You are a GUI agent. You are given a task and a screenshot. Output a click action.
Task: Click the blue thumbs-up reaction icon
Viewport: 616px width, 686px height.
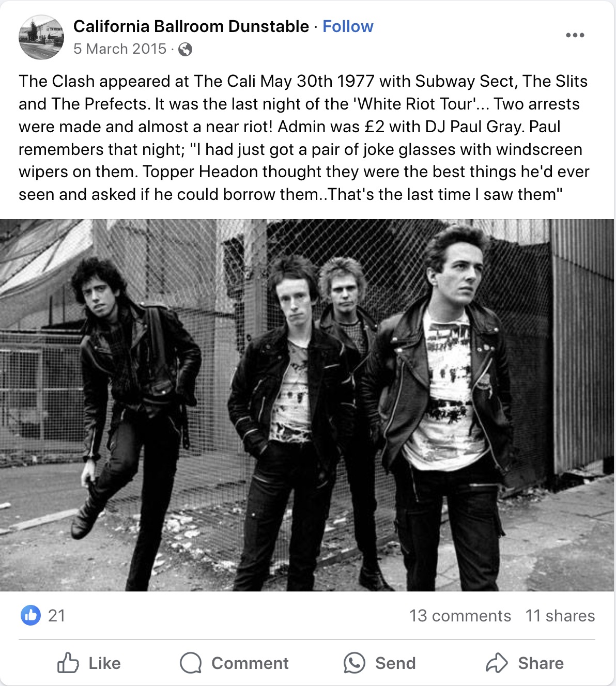click(x=31, y=615)
